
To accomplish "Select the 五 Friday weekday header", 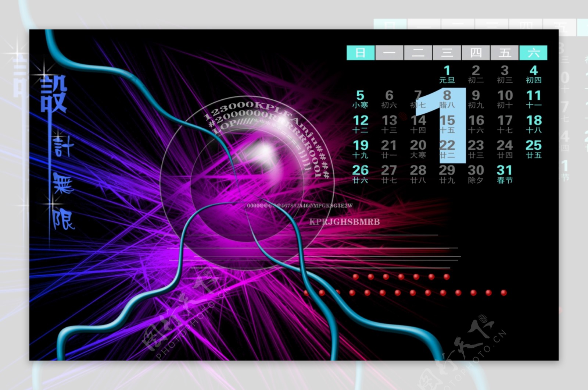I will pos(505,53).
